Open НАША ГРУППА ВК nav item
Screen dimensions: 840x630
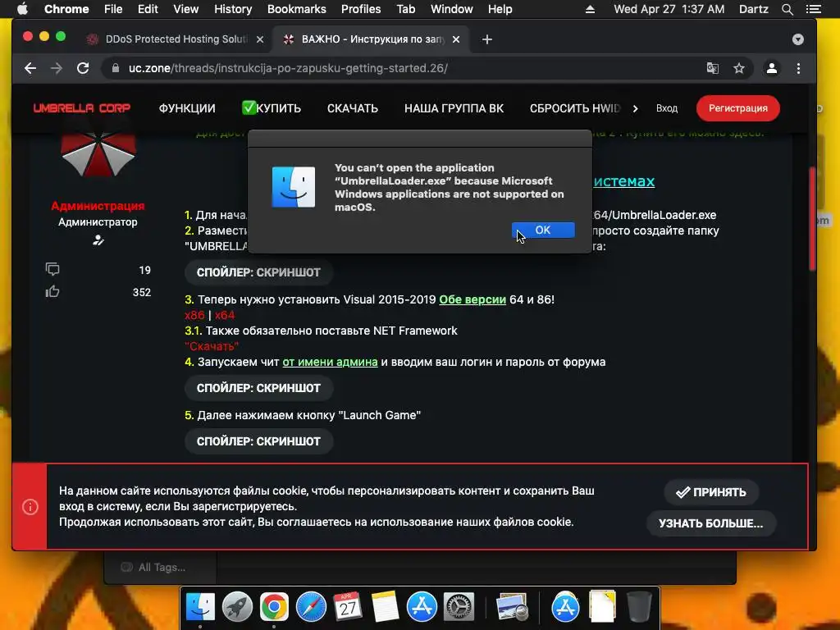click(454, 108)
